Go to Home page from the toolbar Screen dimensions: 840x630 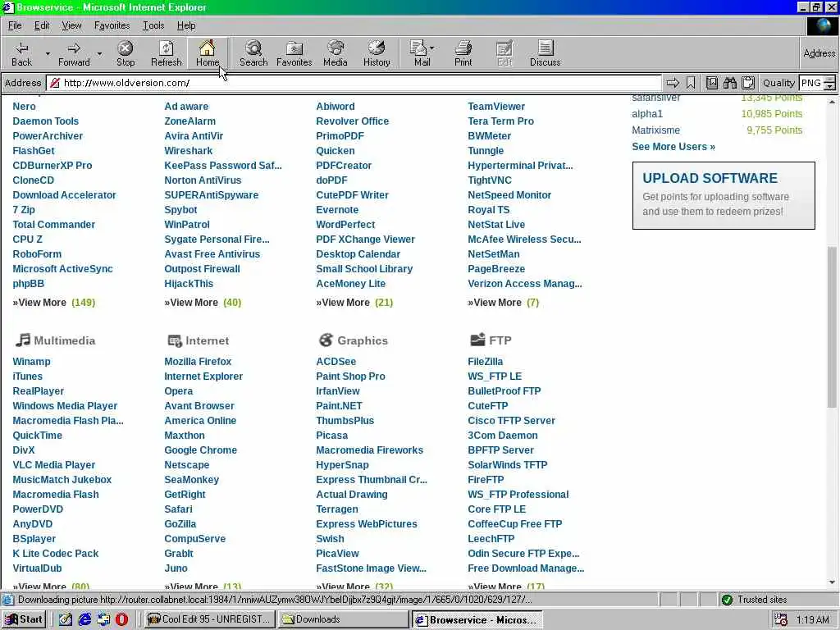pos(208,53)
